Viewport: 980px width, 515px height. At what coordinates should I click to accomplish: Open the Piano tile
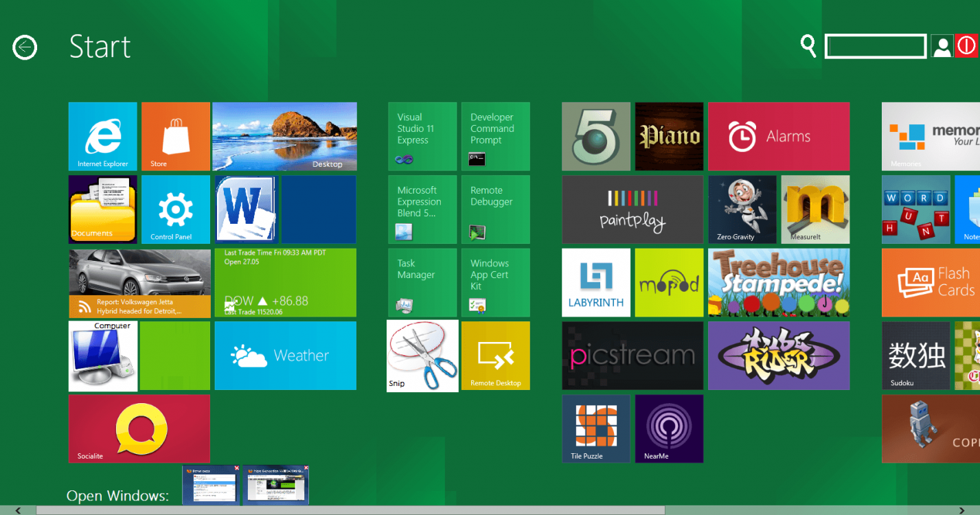pyautogui.click(x=670, y=137)
